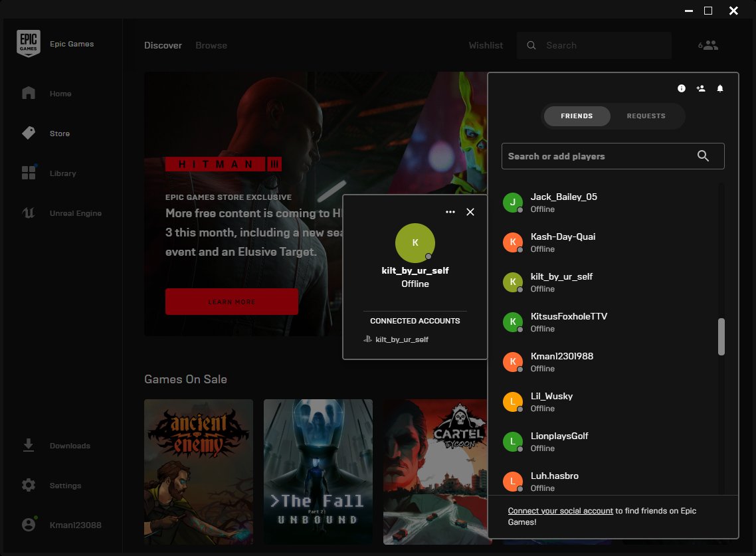Select the Lil_Wusky friend name
This screenshot has height=556, width=756.
pyautogui.click(x=551, y=397)
